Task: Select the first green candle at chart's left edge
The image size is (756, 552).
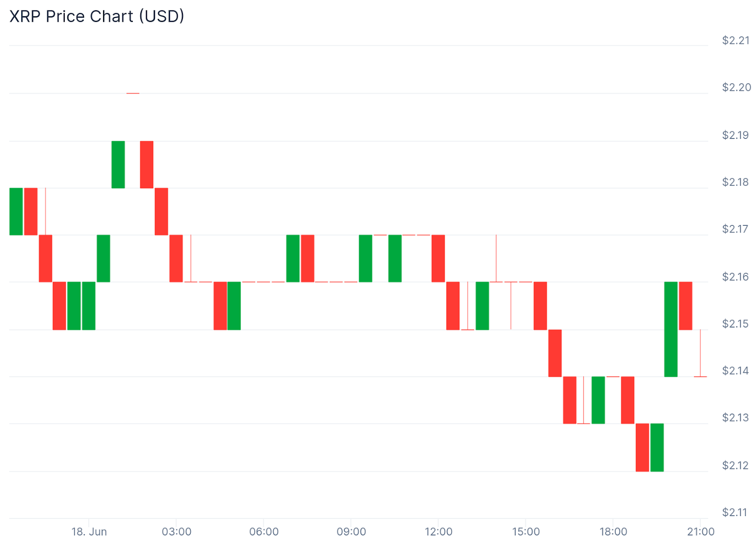Action: pos(16,211)
